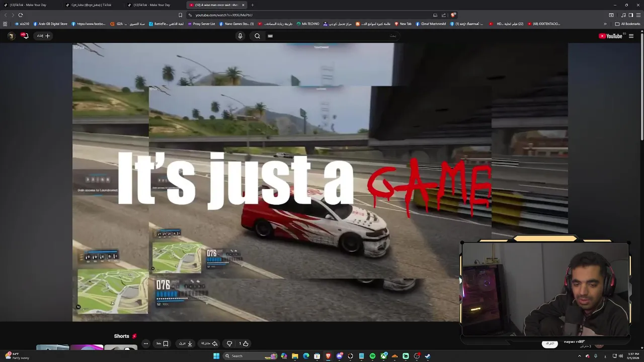644x362 pixels.
Task: Close the active YouTube tab
Action: (243, 5)
